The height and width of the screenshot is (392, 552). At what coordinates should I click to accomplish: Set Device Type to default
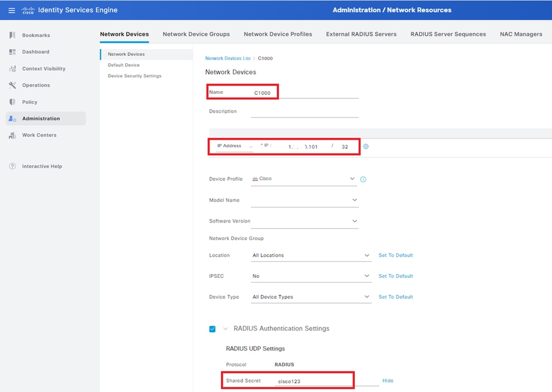(x=396, y=297)
